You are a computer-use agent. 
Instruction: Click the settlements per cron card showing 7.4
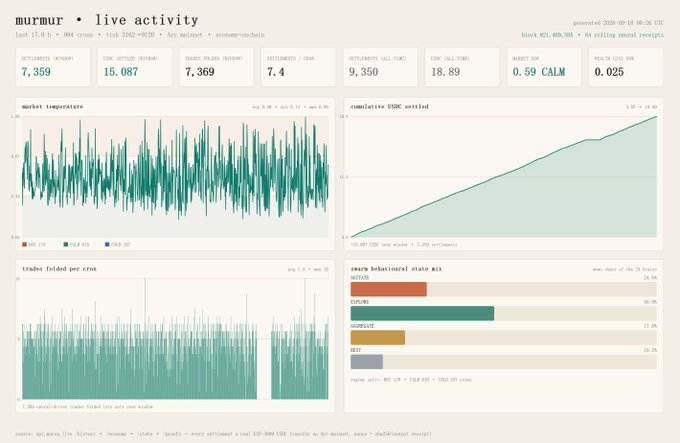click(x=298, y=67)
